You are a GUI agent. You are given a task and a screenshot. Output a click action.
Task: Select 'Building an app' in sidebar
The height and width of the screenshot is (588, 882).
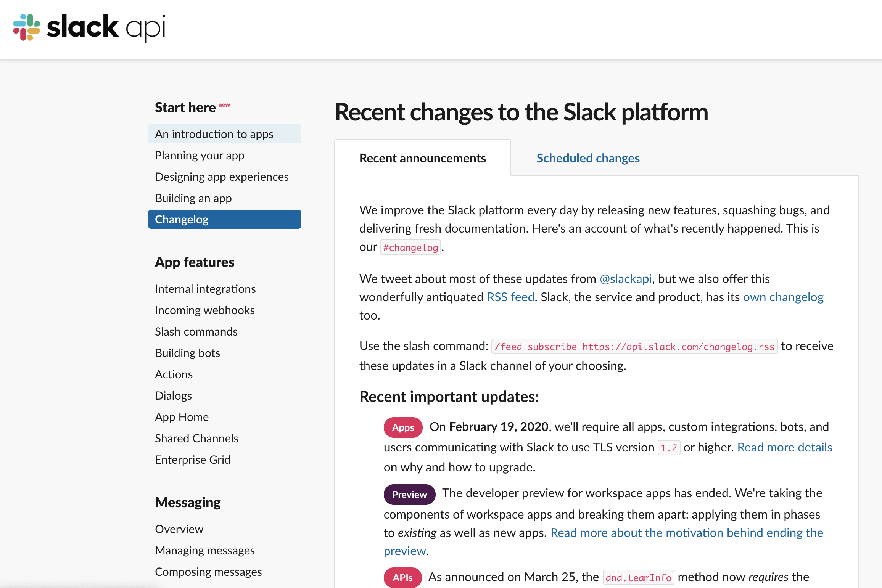pos(193,198)
